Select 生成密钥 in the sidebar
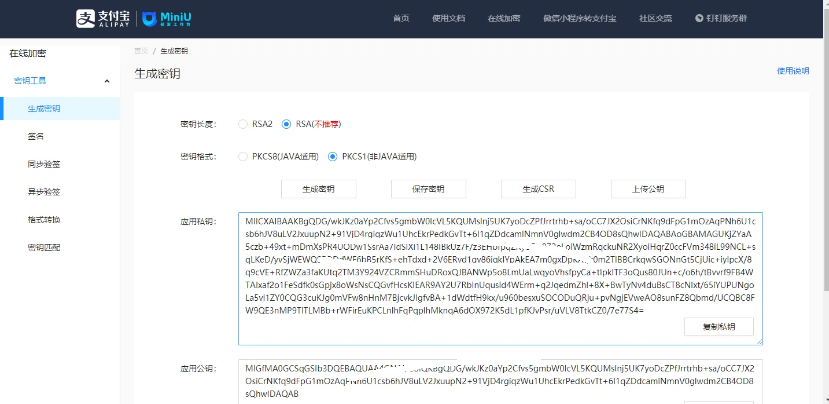Screen dimensions: 829x404 pyautogui.click(x=60, y=108)
